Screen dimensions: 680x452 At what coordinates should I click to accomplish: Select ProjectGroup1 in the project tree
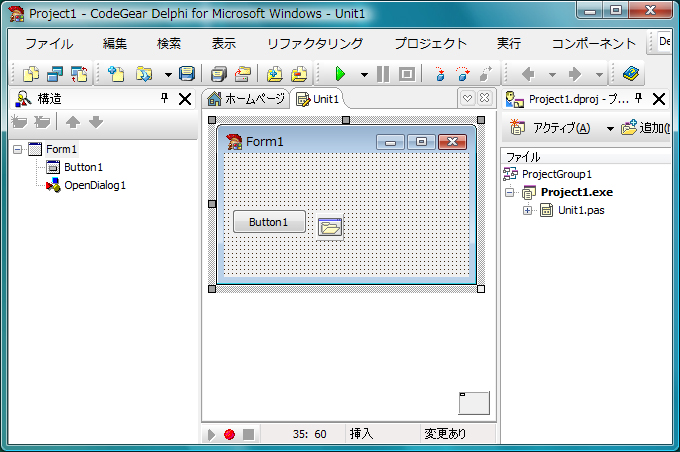[556, 174]
